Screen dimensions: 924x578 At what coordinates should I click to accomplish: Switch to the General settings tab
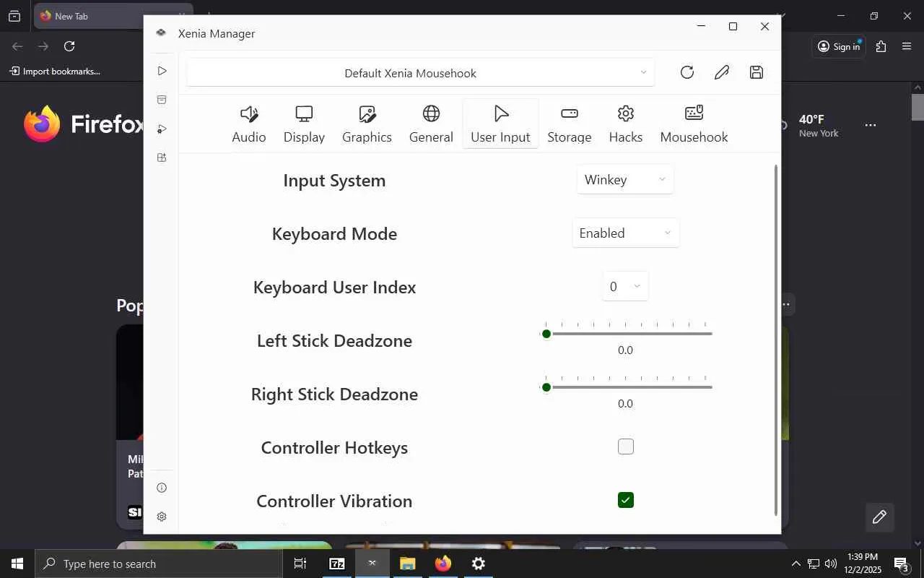pyautogui.click(x=431, y=124)
